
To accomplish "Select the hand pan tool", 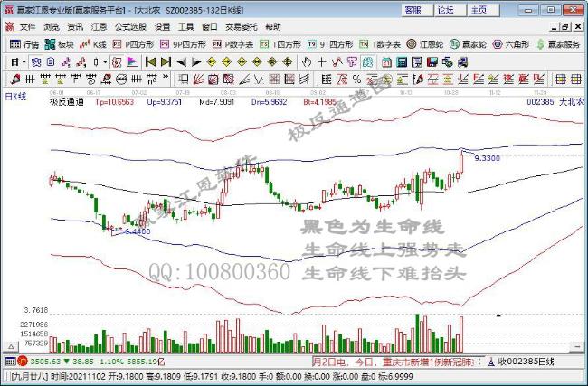I will 307,62.
